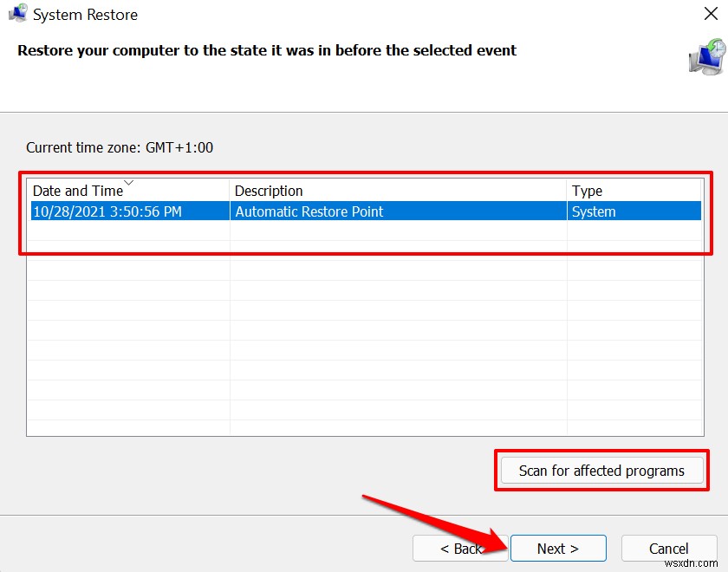Click the Type column header
Viewport: 728px width, 572px height.
pyautogui.click(x=634, y=191)
